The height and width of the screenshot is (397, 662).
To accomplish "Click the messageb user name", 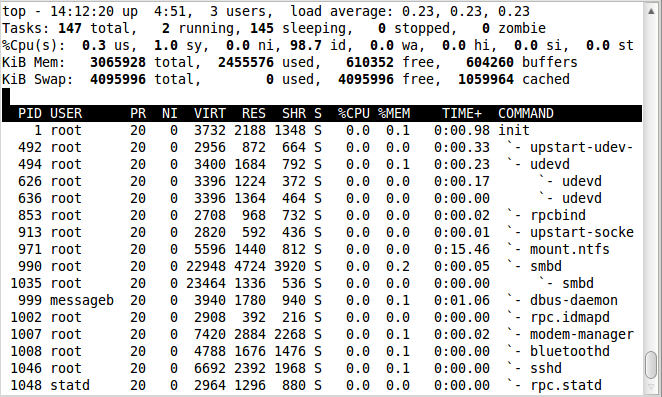I will [82, 300].
